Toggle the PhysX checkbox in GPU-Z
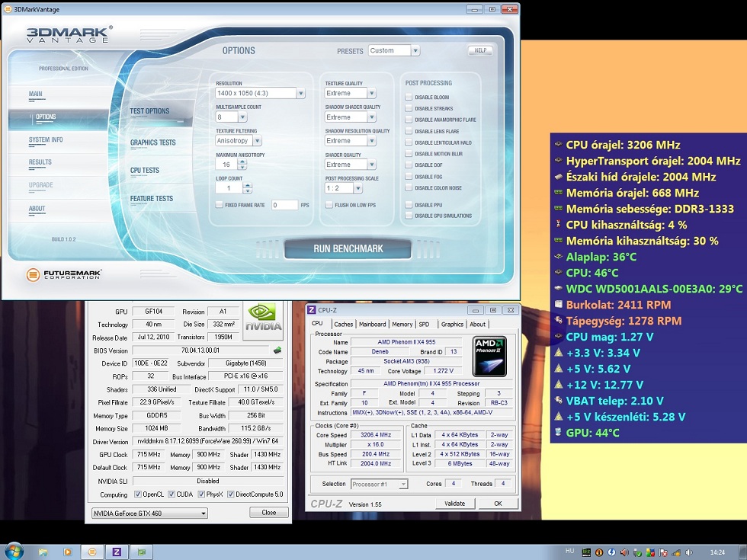Viewport: 747px width, 560px height. [201, 494]
